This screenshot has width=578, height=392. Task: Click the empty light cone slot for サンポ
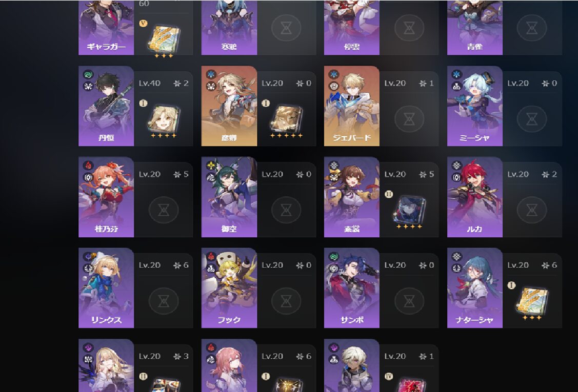pos(409,301)
